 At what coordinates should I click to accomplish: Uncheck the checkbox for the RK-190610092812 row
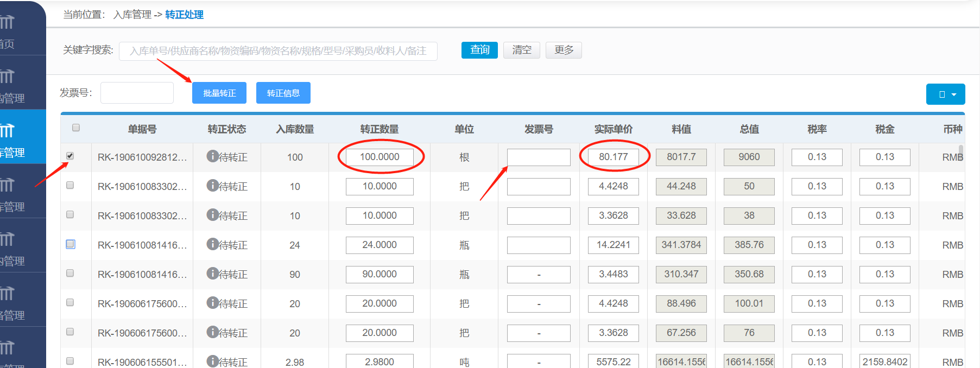[x=70, y=156]
